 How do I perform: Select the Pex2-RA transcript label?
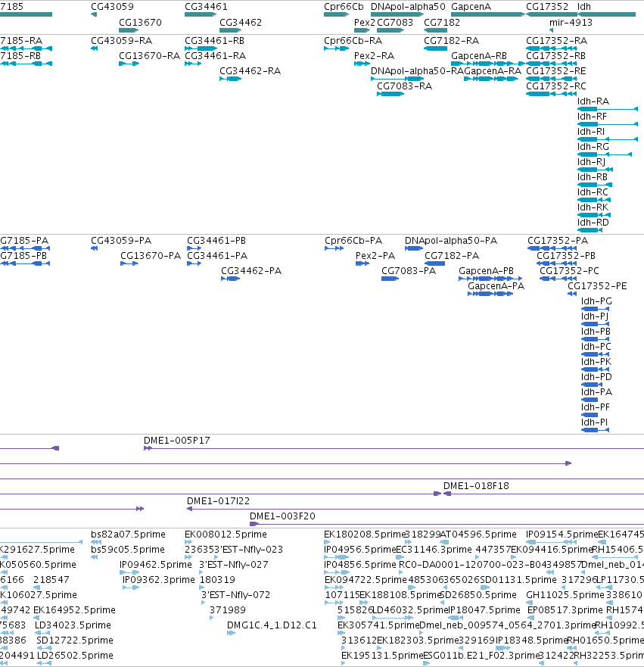[374, 56]
